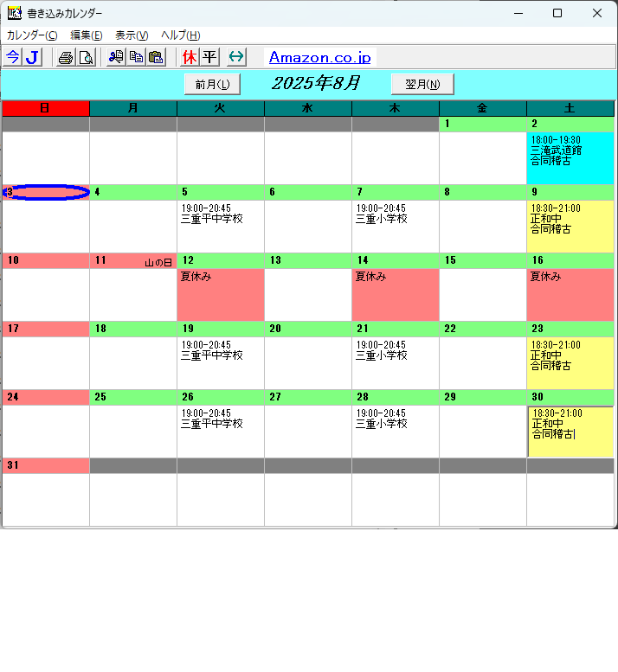Image resolution: width=618 pixels, height=672 pixels.
Task: Open print preview icon
Action: [x=86, y=57]
